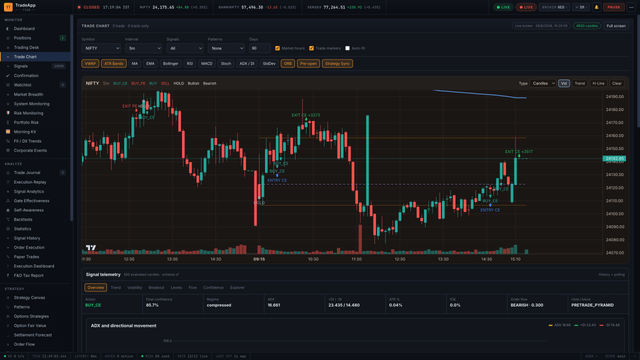Open the top-right overflow menu icon
This screenshot has width=640, height=360.
pyautogui.click(x=631, y=7)
